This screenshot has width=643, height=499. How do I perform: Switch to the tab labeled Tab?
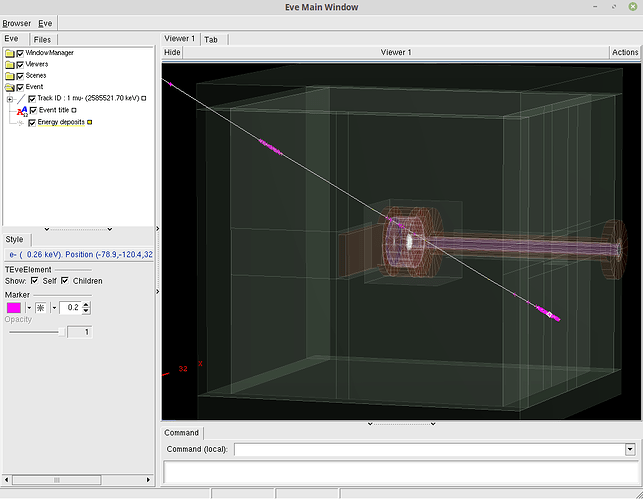[x=211, y=40]
